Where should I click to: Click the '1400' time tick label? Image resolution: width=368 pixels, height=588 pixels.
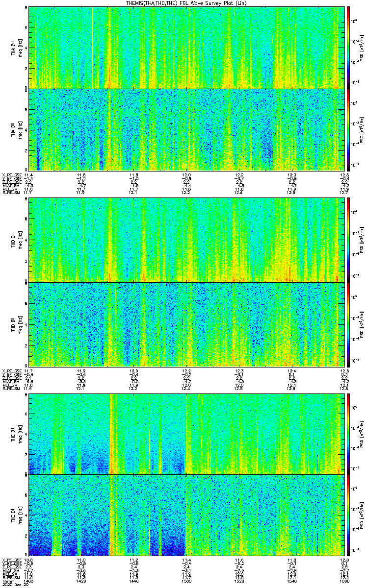point(29,581)
